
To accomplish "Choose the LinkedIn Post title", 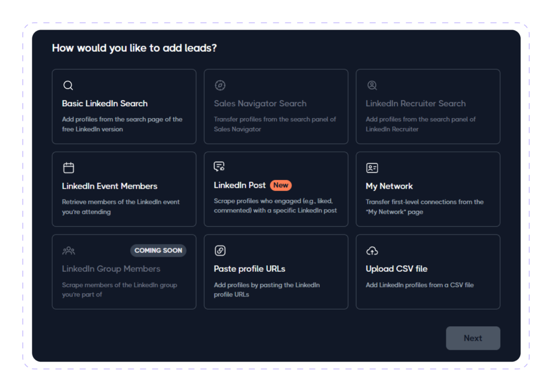I will coord(240,185).
